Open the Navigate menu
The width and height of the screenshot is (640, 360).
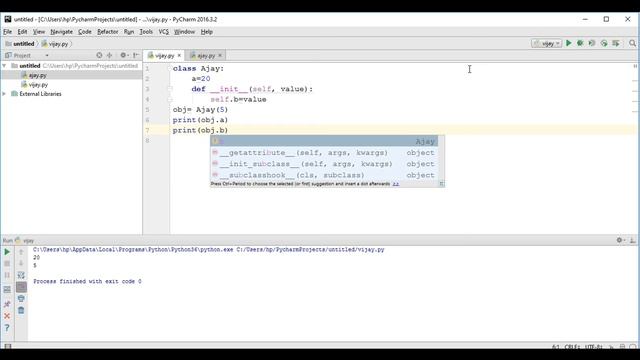pos(61,32)
